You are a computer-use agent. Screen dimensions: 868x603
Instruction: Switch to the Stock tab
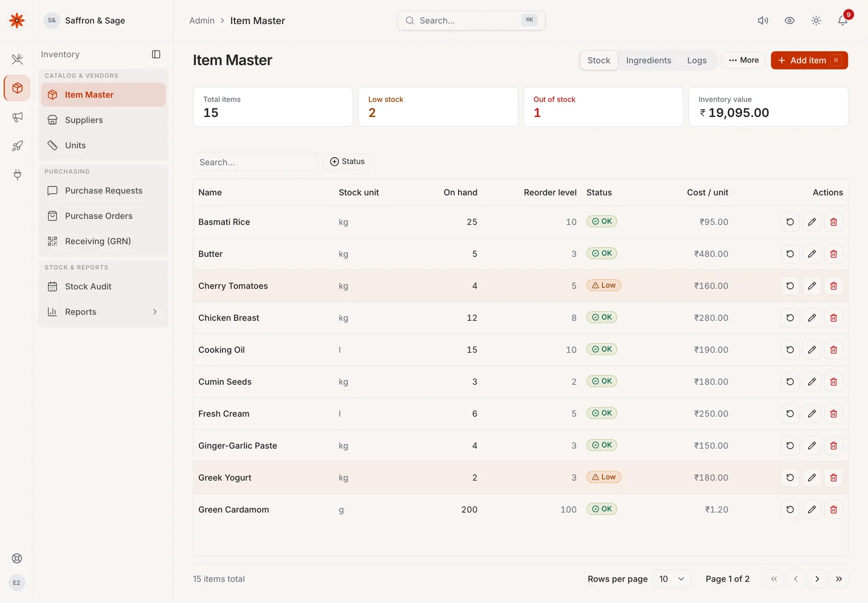click(599, 60)
